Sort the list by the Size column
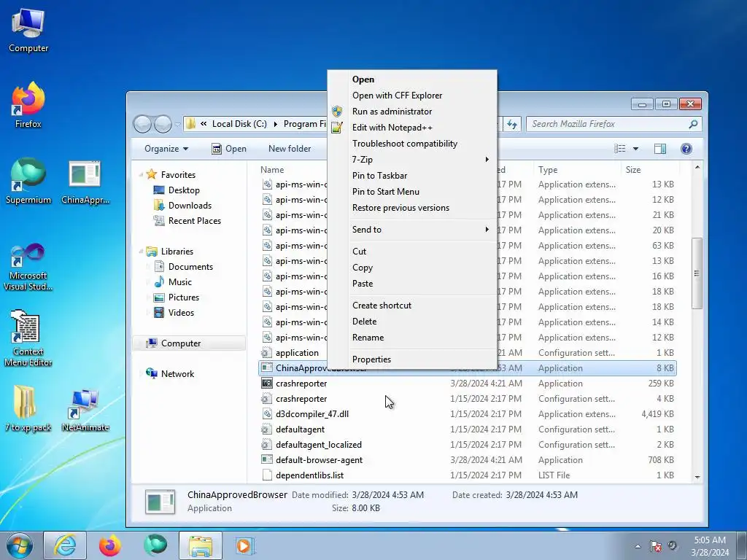 (x=649, y=169)
